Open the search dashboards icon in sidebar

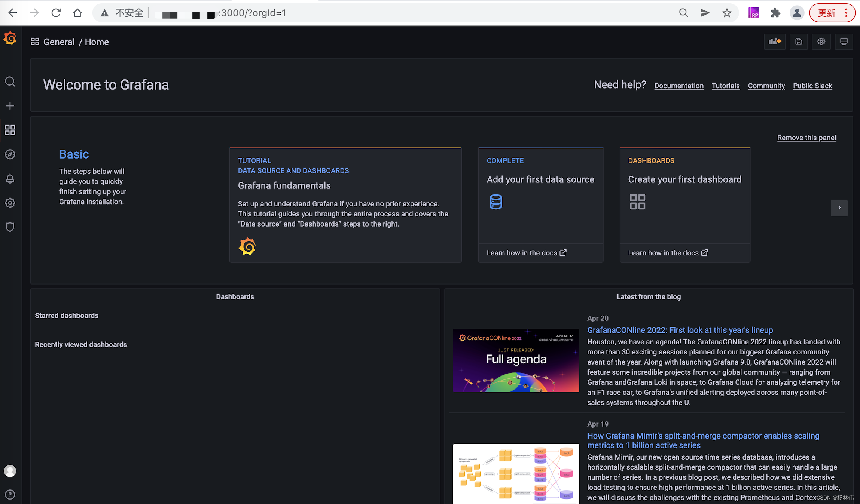click(10, 82)
